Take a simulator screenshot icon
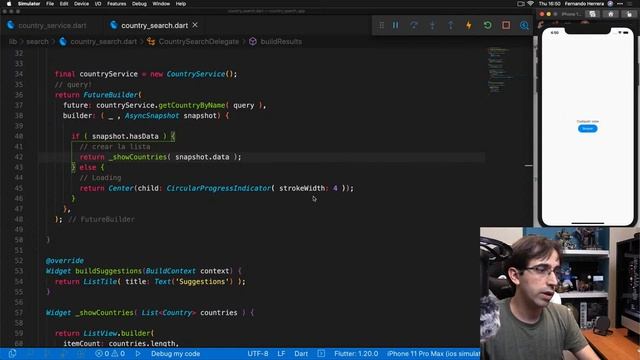 click(x=592, y=14)
